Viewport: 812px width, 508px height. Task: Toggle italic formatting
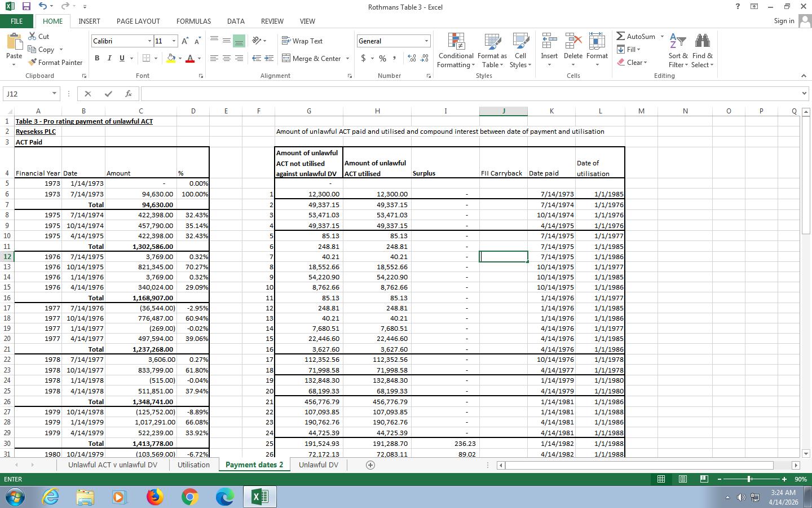tap(109, 58)
